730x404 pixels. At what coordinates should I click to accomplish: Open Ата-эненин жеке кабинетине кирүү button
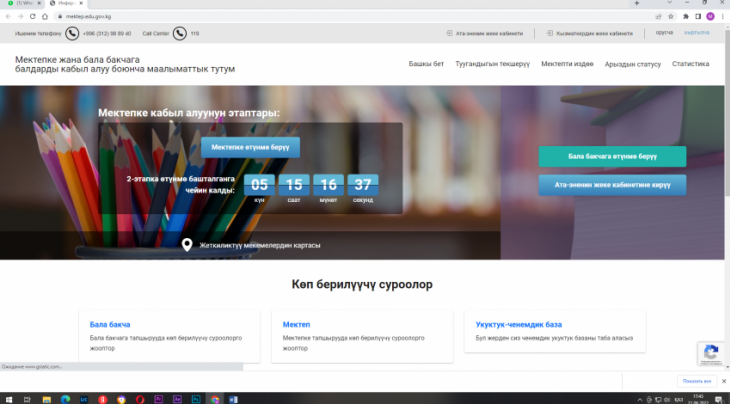click(x=612, y=185)
